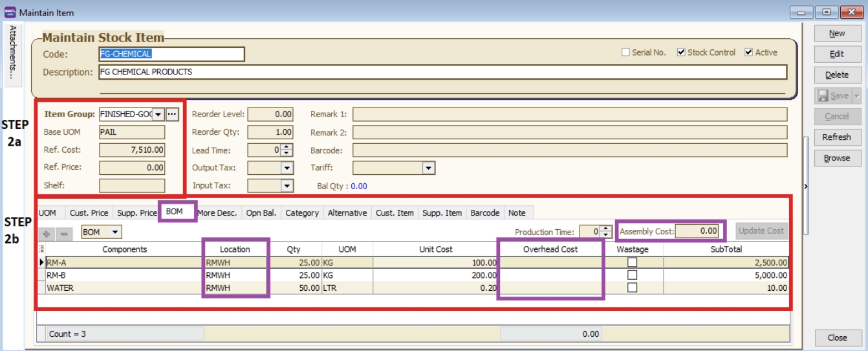This screenshot has width=868, height=351.
Task: Uncheck the Active checkbox
Action: [749, 52]
